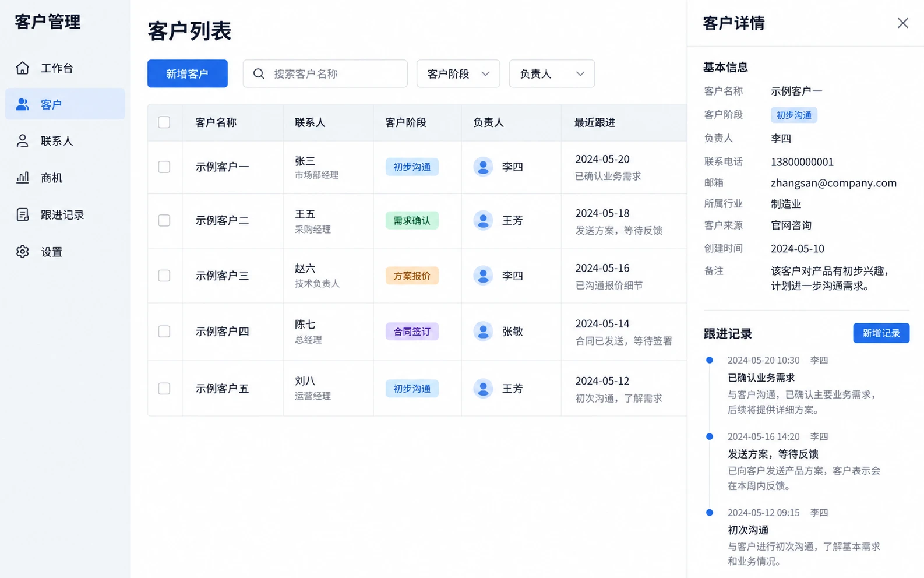Click the 搜索客户名称 search field
924x578 pixels.
coord(325,73)
